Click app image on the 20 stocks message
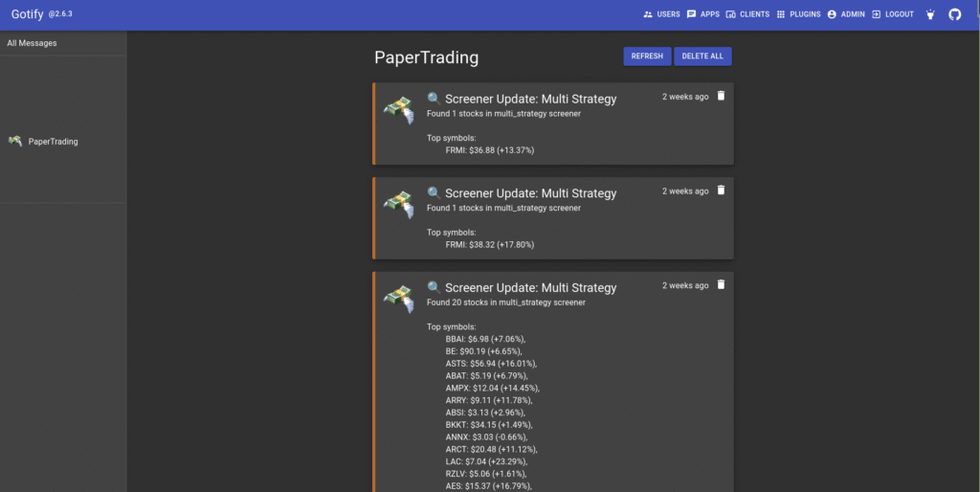 (x=398, y=298)
